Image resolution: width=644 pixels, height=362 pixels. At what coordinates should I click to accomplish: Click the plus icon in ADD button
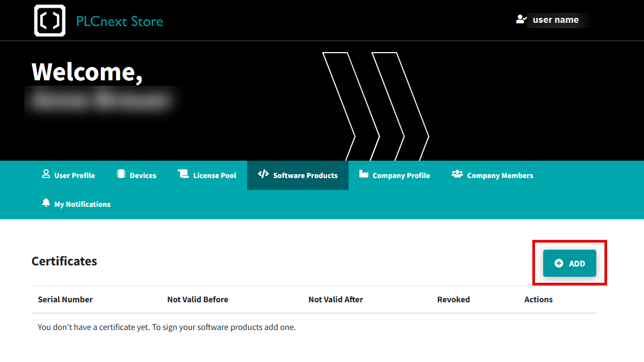[558, 263]
